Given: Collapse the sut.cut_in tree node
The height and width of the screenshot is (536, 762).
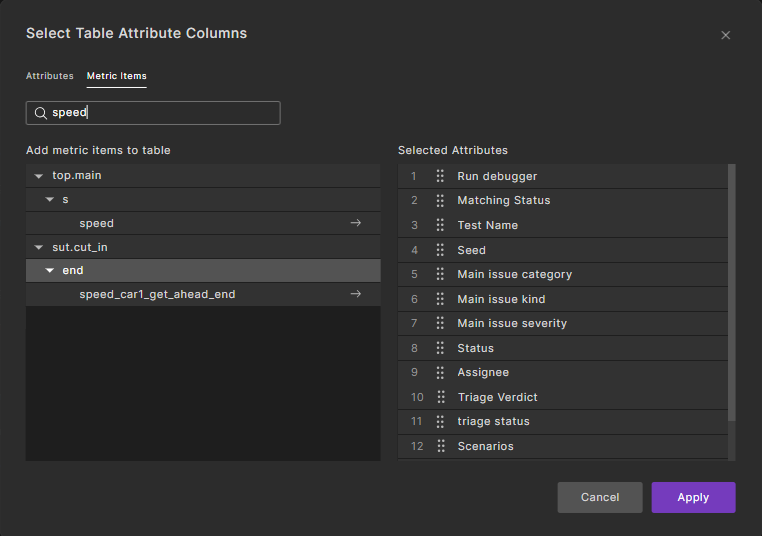Looking at the screenshot, I should click(x=39, y=247).
